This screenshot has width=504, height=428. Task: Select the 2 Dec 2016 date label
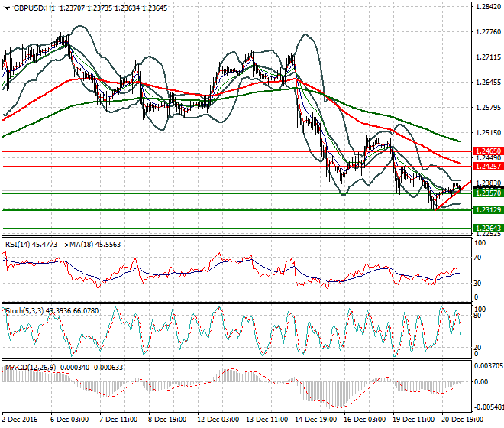click(x=20, y=420)
